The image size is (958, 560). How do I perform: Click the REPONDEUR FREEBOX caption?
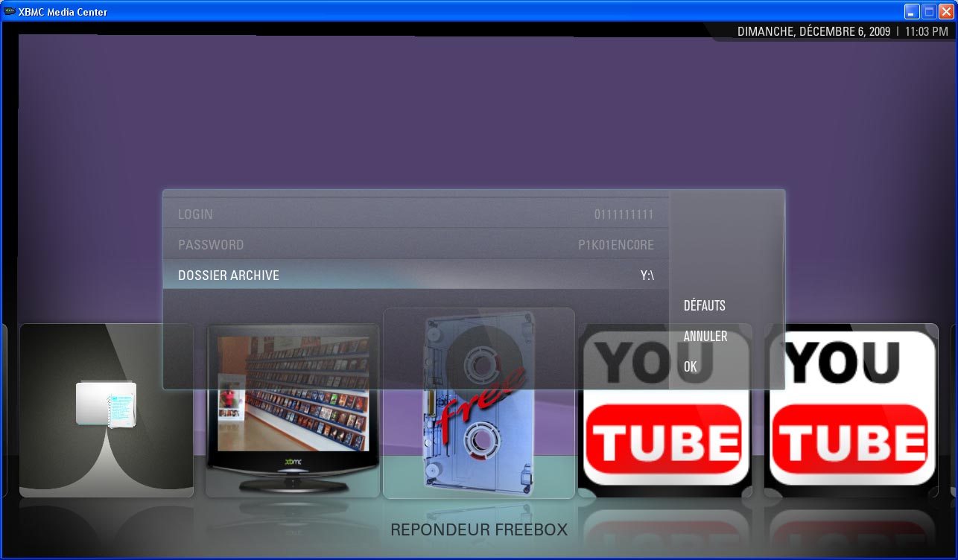click(x=479, y=530)
